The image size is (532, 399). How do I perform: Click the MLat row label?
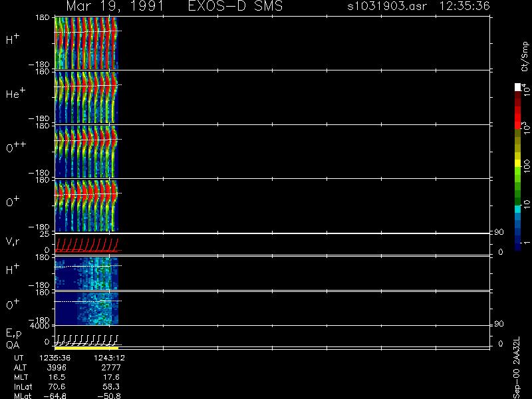(x=23, y=396)
